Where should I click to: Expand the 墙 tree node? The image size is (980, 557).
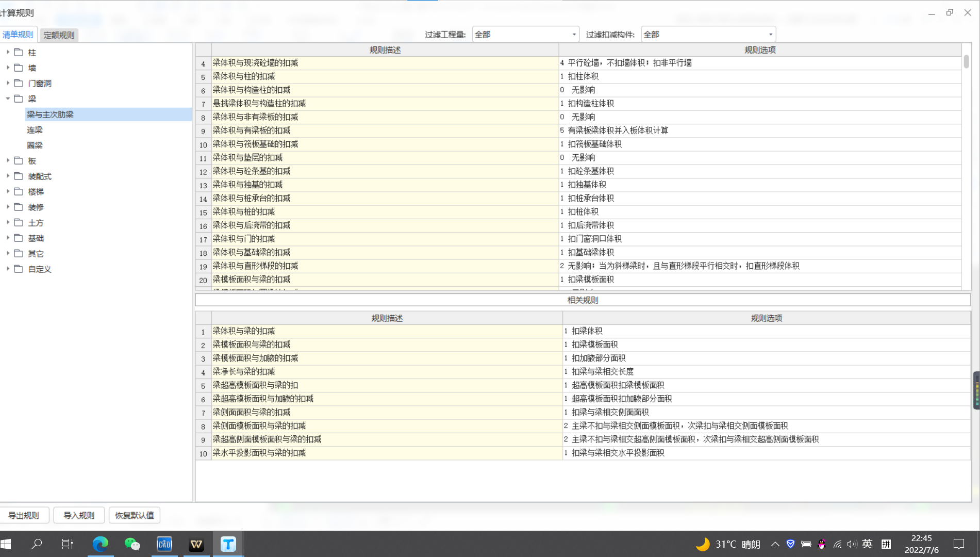coord(8,68)
